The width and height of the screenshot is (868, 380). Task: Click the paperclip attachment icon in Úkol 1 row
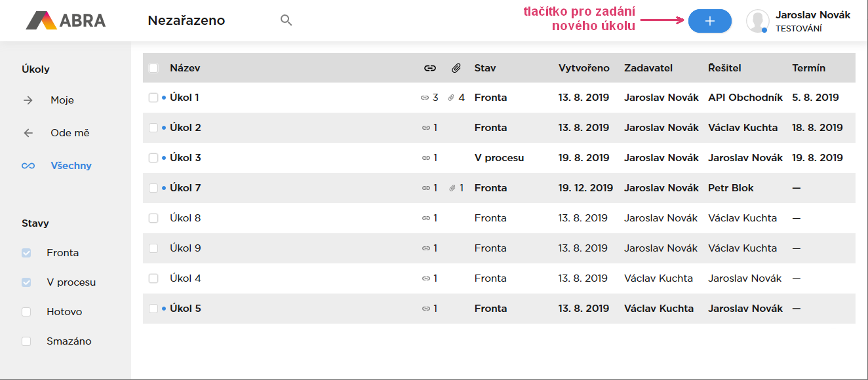coord(451,98)
